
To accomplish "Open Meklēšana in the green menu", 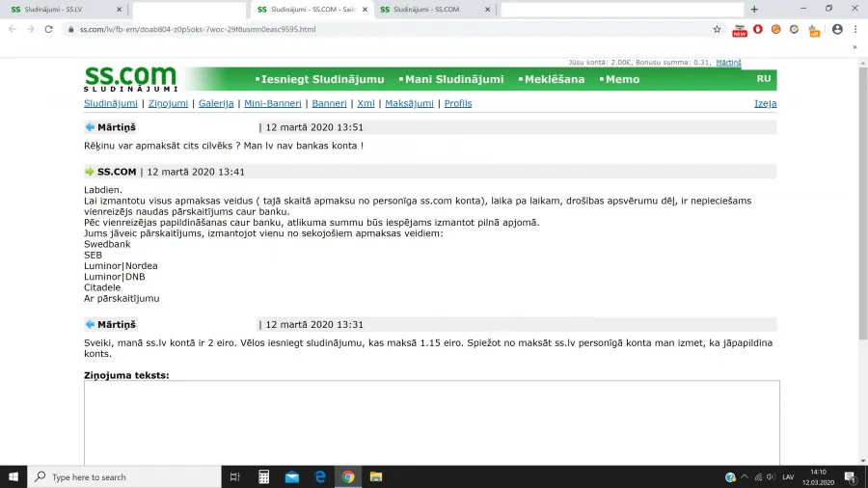I will tap(555, 79).
